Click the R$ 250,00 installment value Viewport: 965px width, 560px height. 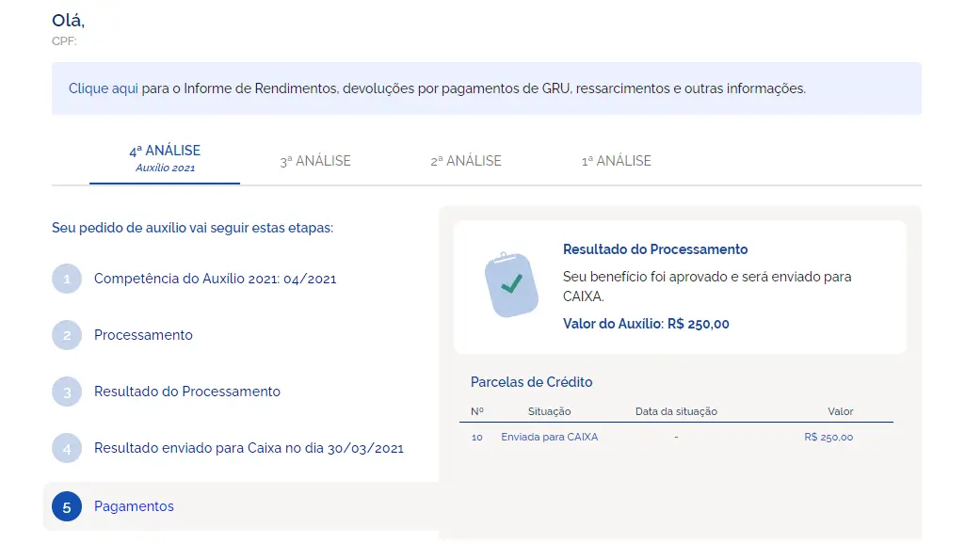point(828,437)
